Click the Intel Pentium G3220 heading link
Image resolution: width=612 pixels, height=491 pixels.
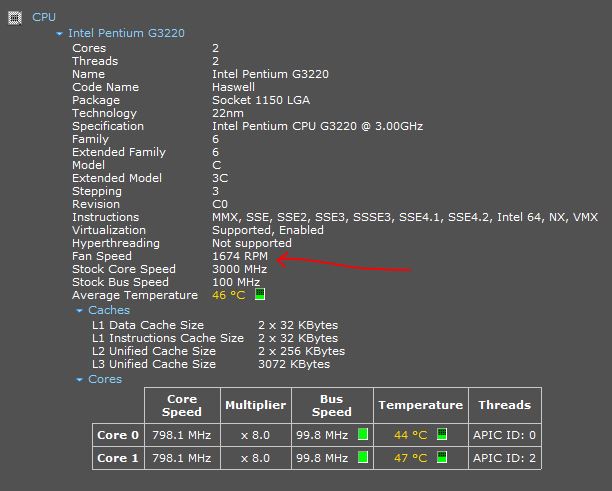[126, 33]
